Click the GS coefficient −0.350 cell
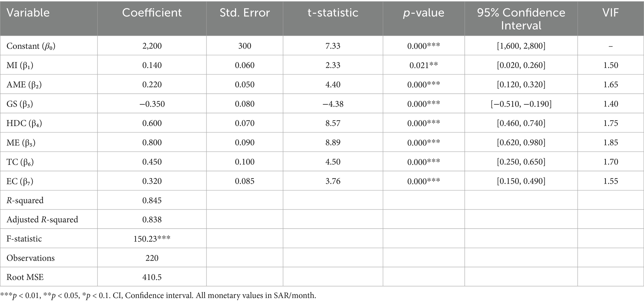 [x=152, y=104]
